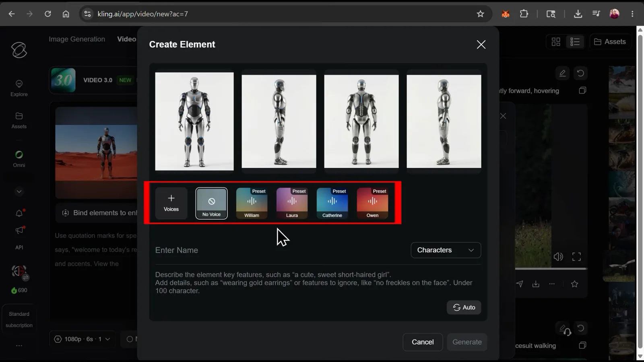Cancel the Create Element dialog
The image size is (644, 362).
click(423, 342)
